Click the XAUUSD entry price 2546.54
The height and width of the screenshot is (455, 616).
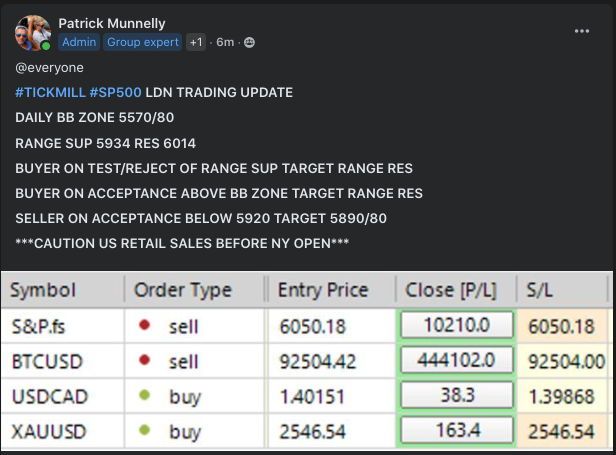pyautogui.click(x=312, y=431)
